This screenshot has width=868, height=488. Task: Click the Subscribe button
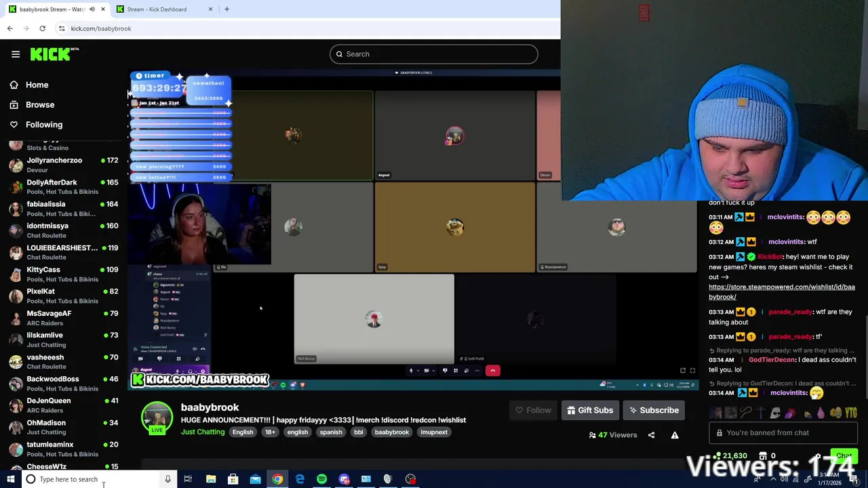(x=654, y=410)
